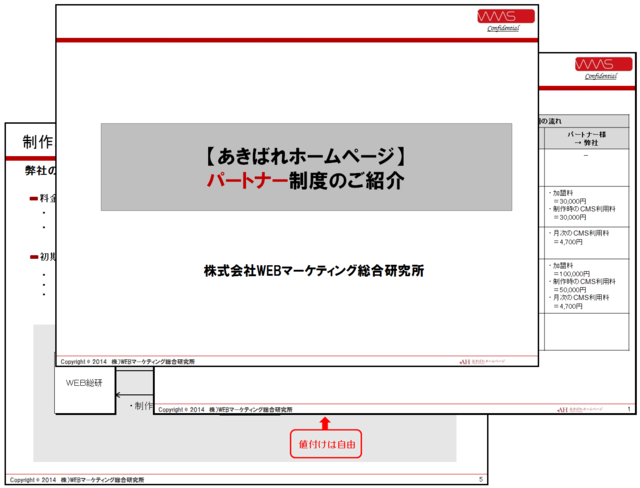
Task: Select the パートナー様 → 弊社 table header cell
Action: [x=587, y=138]
